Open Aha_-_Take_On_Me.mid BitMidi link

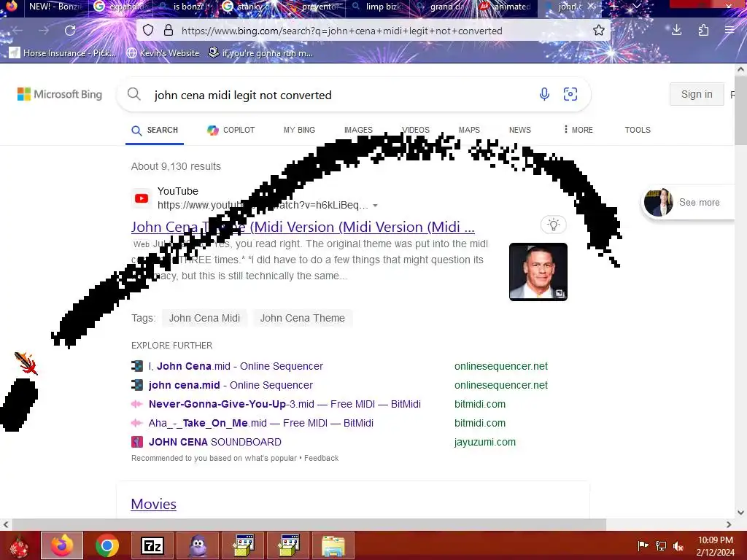click(260, 424)
